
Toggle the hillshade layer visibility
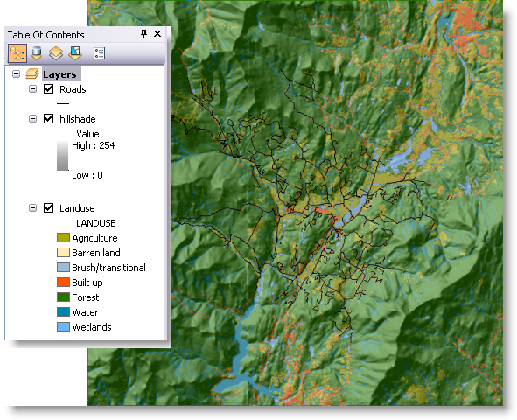(x=48, y=119)
